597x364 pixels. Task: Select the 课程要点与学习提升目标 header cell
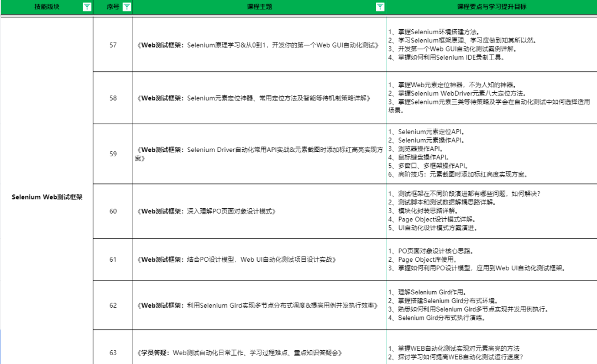point(491,7)
